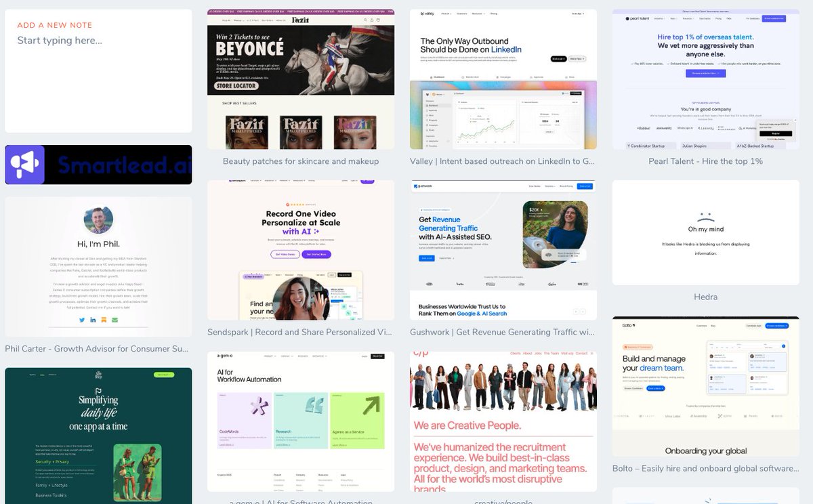
Task: Open the green Simplifying daily life card
Action: coord(98,436)
